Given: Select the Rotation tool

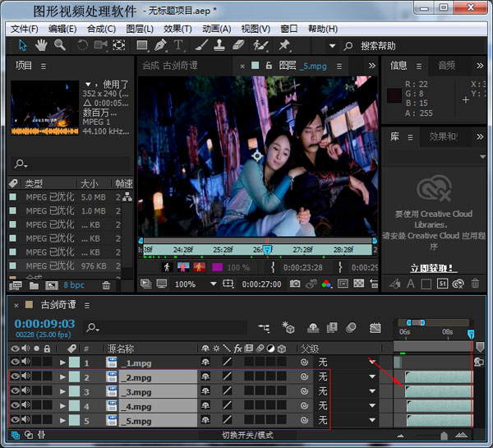Looking at the screenshot, I should pyautogui.click(x=82, y=45).
